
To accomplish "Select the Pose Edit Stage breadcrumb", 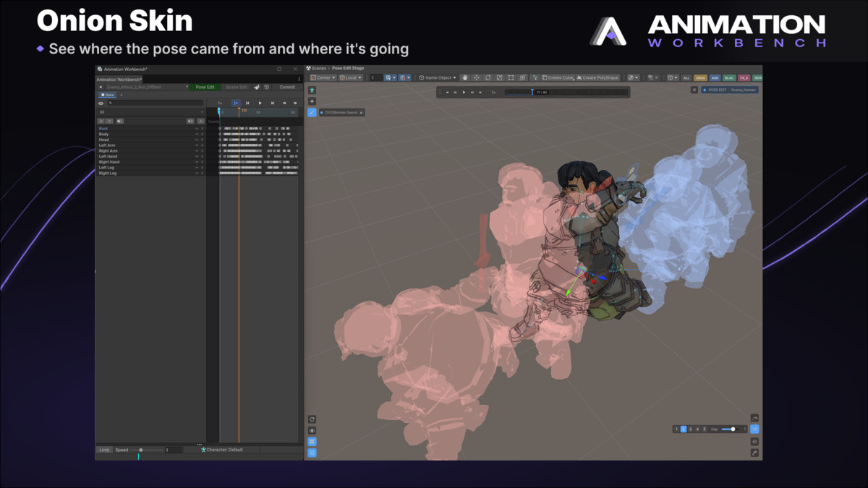I will tap(348, 68).
